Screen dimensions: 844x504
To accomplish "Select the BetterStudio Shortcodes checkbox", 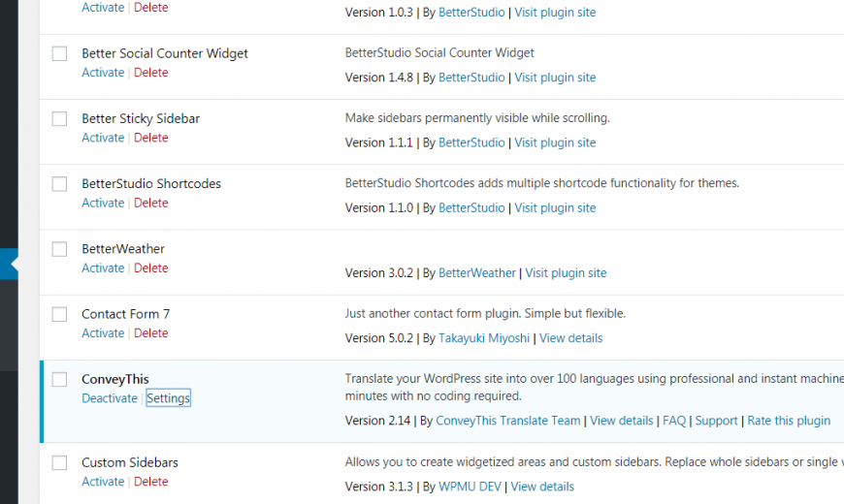I will pyautogui.click(x=59, y=184).
